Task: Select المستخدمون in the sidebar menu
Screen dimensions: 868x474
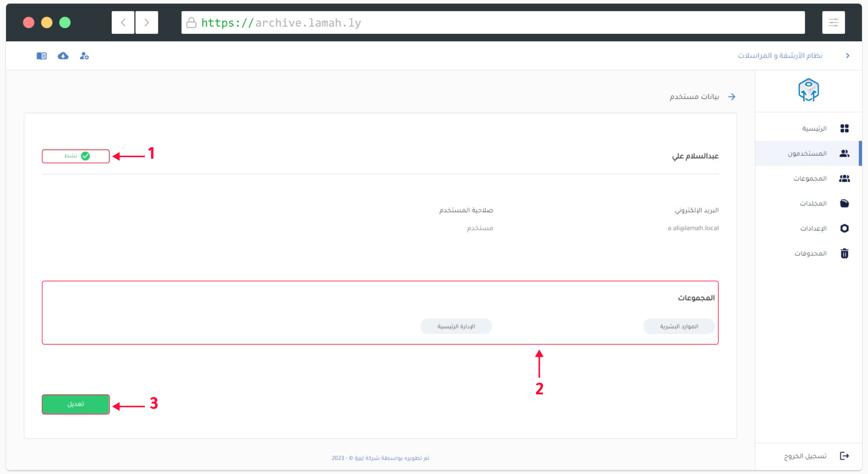Action: click(x=808, y=154)
